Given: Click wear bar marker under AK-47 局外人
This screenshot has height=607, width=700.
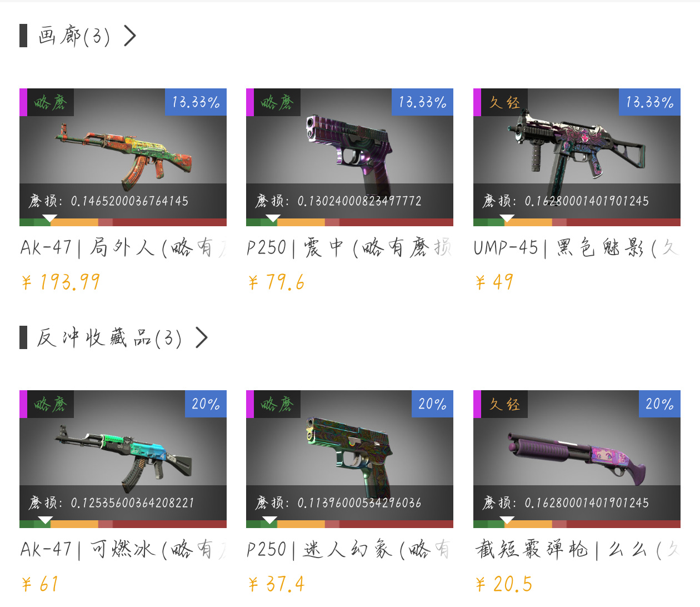Looking at the screenshot, I should (50, 218).
